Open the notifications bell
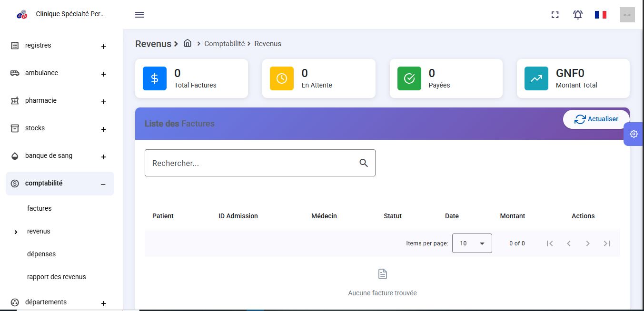The image size is (644, 311). [578, 15]
